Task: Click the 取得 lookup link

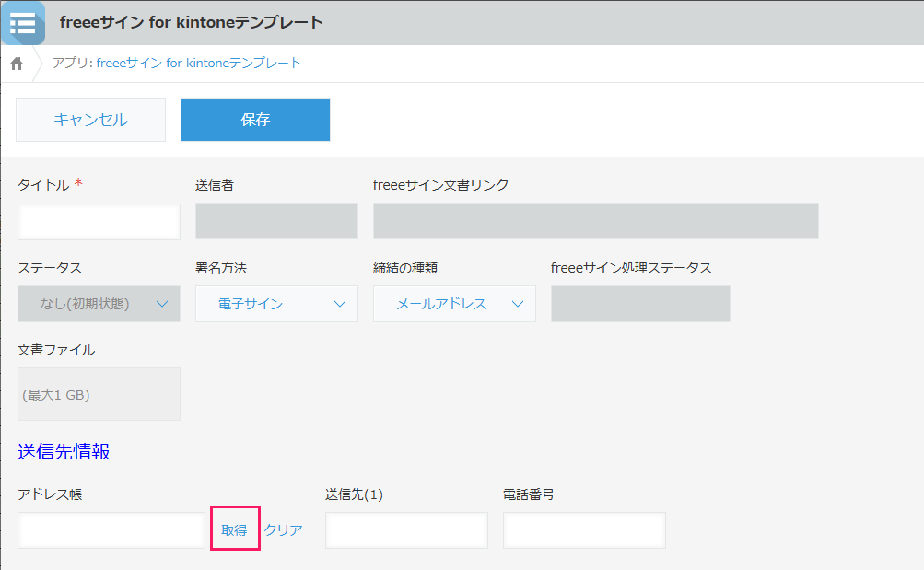Action: tap(235, 530)
